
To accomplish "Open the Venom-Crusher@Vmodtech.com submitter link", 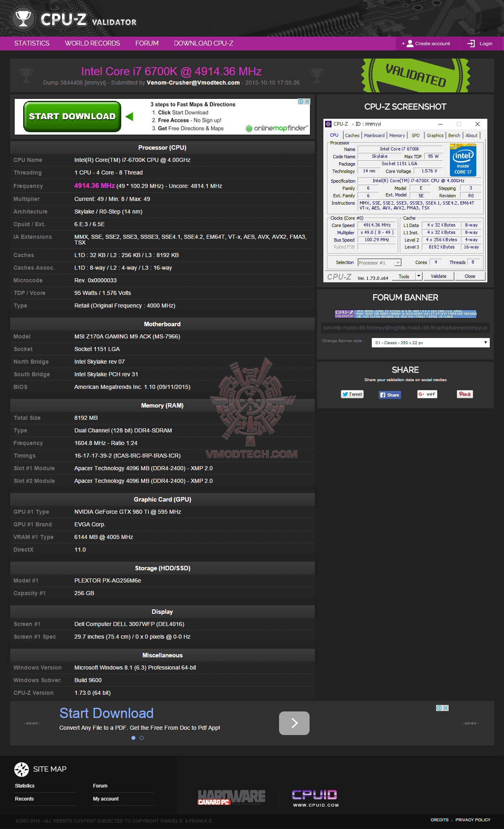I will 193,83.
